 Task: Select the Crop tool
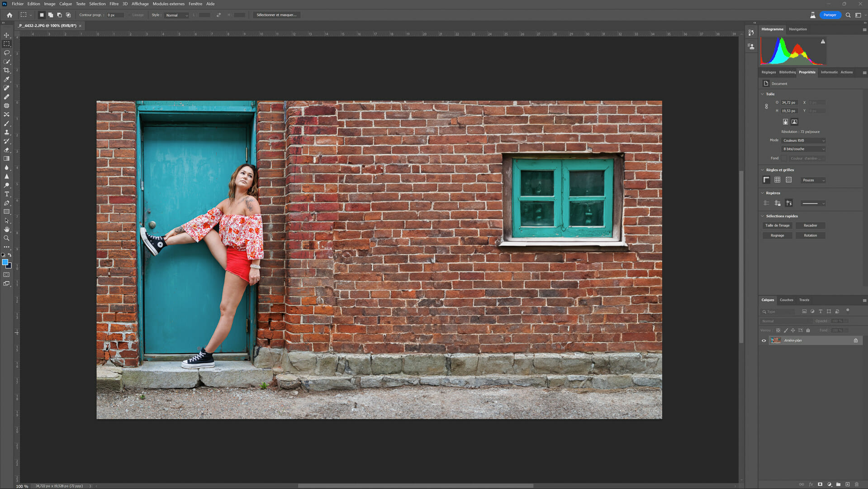click(7, 71)
